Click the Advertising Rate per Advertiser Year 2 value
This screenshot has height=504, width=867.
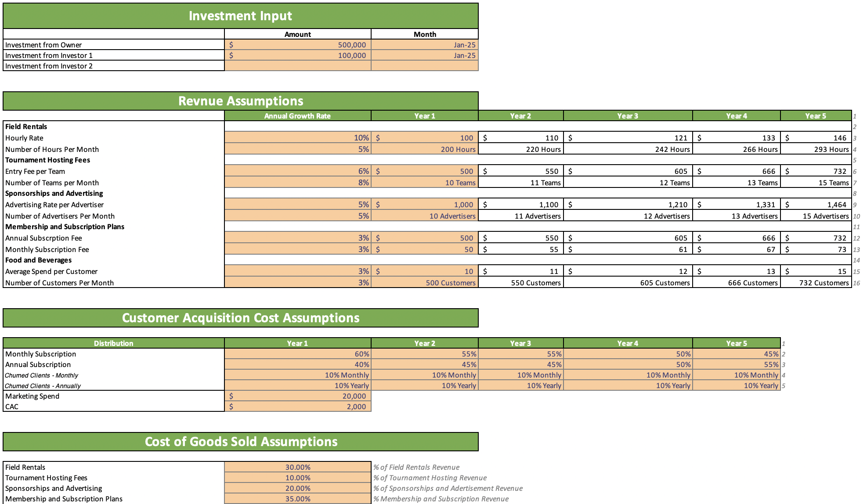pos(521,205)
